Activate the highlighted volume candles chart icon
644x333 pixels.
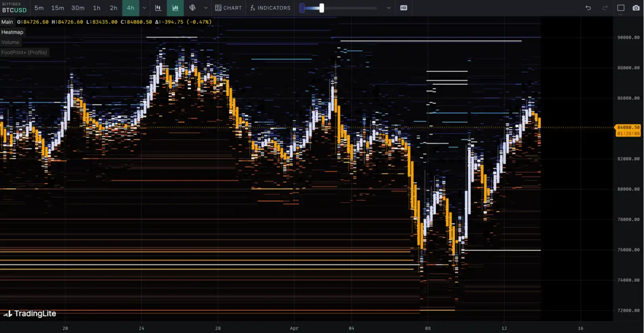tap(175, 8)
